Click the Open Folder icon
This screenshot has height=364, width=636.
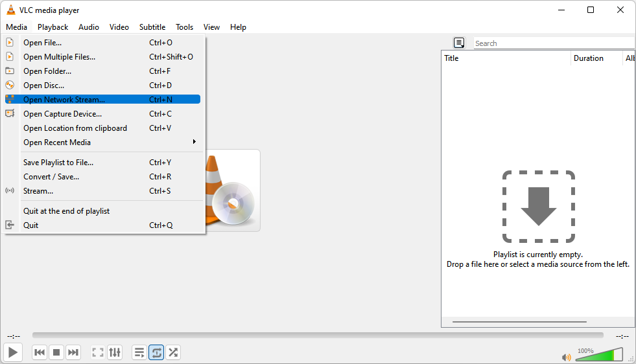point(10,71)
